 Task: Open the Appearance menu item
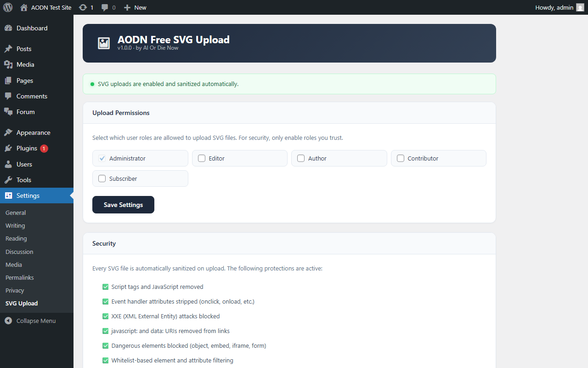(x=37, y=132)
